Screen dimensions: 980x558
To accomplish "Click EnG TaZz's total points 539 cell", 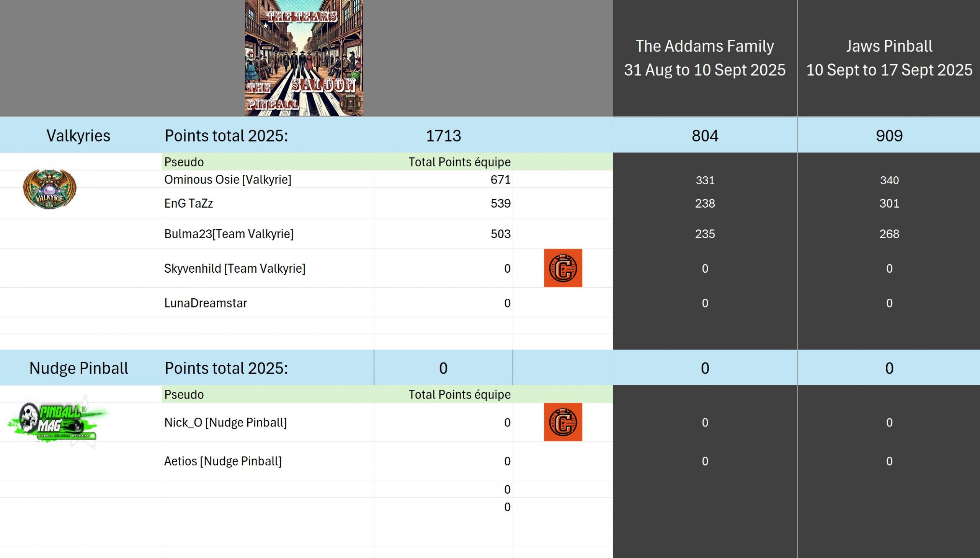I will pyautogui.click(x=443, y=203).
